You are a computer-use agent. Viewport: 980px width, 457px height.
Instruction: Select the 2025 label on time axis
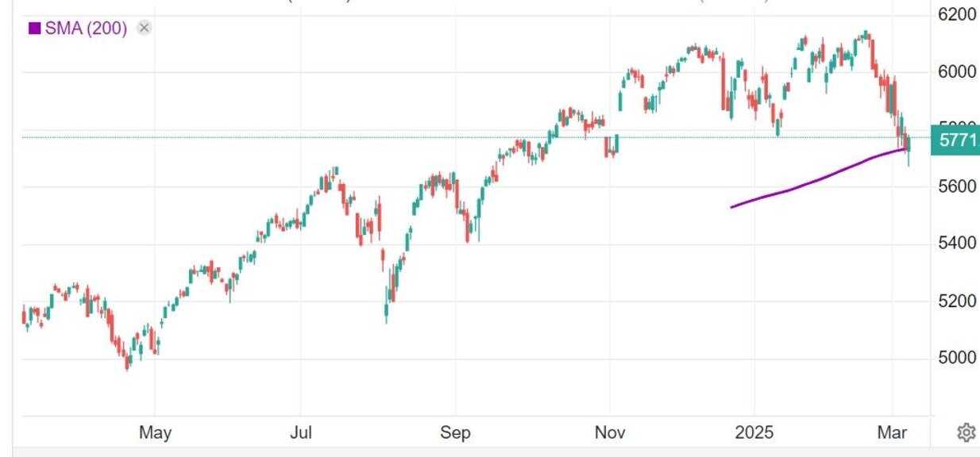[x=754, y=433]
